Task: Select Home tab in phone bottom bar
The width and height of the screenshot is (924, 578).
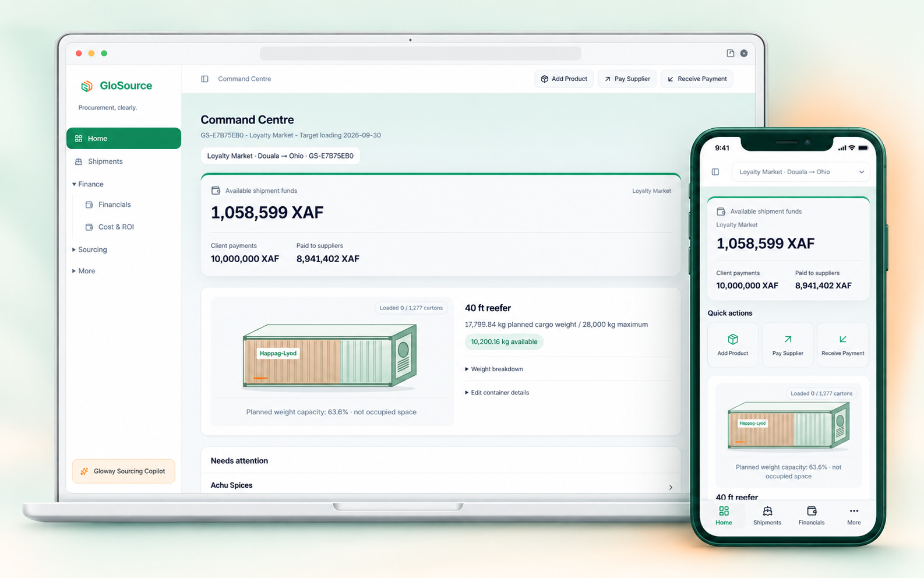Action: click(x=724, y=516)
